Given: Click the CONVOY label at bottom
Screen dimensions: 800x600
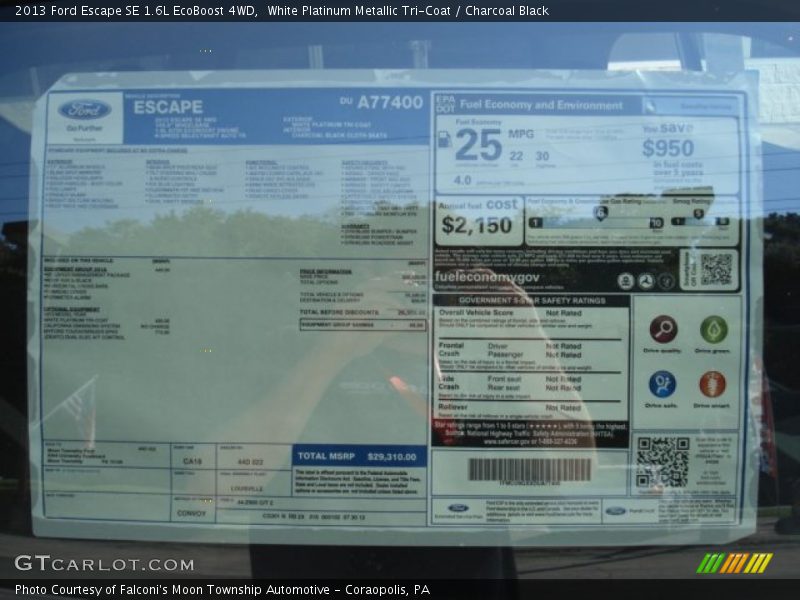Looking at the screenshot, I should click(x=191, y=513).
